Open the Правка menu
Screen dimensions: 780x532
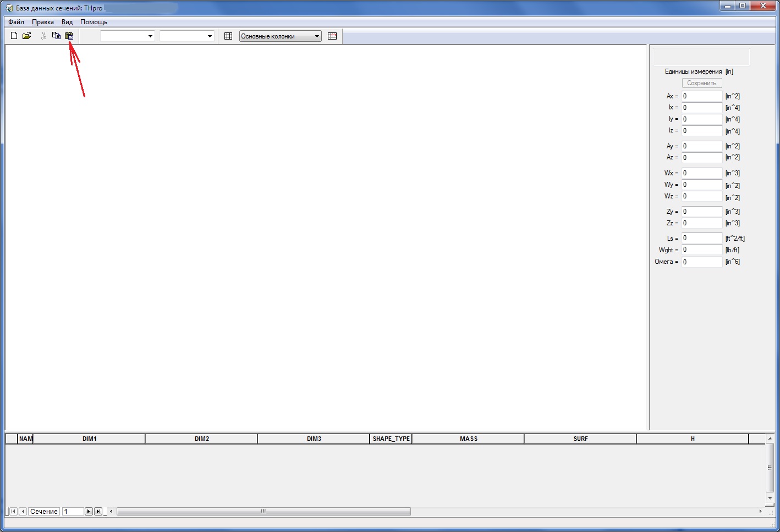click(x=43, y=22)
